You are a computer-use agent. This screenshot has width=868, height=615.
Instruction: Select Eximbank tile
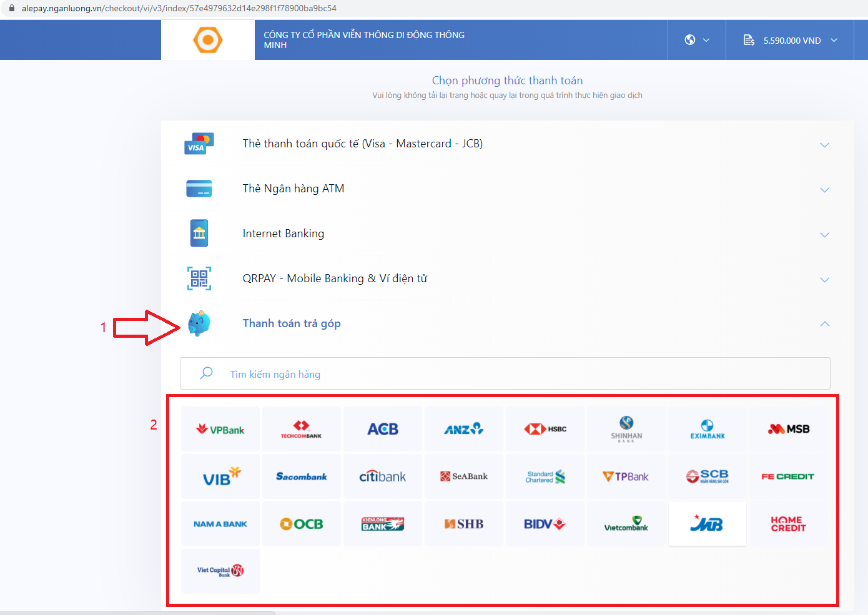tap(708, 429)
